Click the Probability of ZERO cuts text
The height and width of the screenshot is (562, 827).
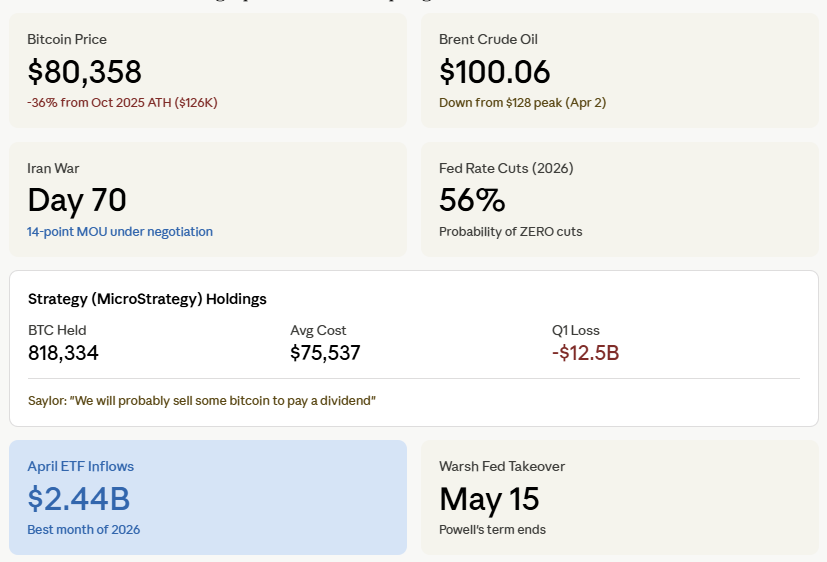coord(511,231)
